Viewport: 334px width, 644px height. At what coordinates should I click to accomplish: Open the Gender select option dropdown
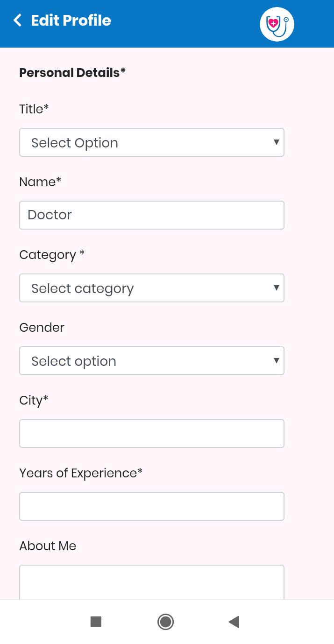coord(152,361)
